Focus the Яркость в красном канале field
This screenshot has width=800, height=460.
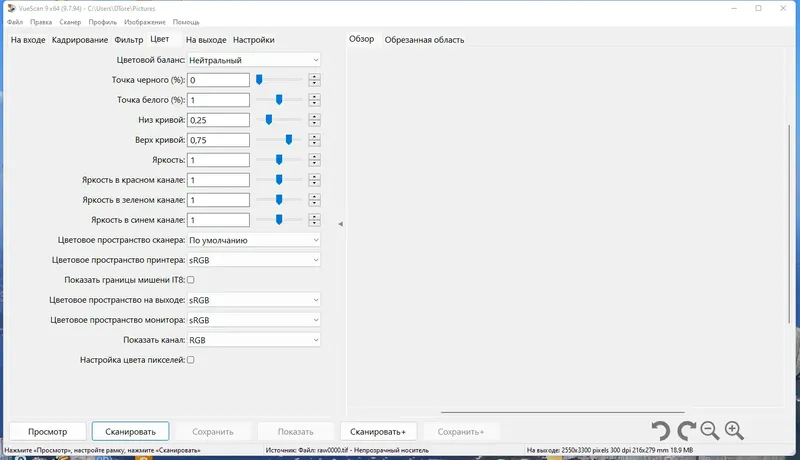click(x=218, y=180)
